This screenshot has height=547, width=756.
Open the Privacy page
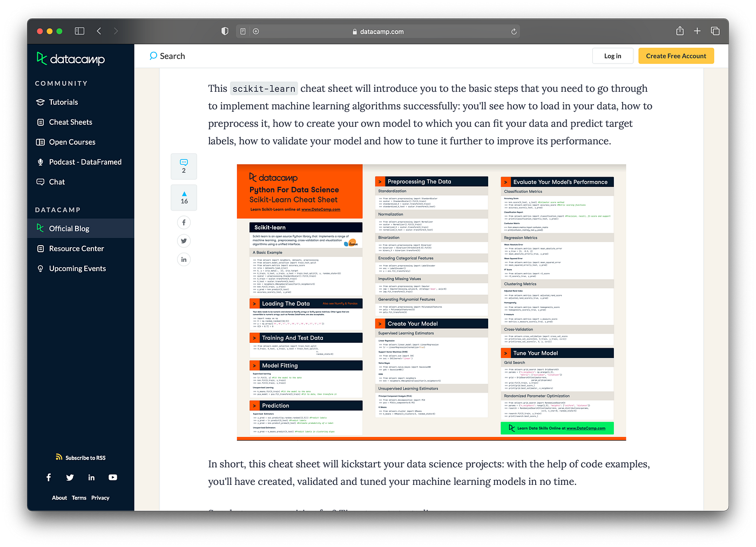(x=100, y=497)
